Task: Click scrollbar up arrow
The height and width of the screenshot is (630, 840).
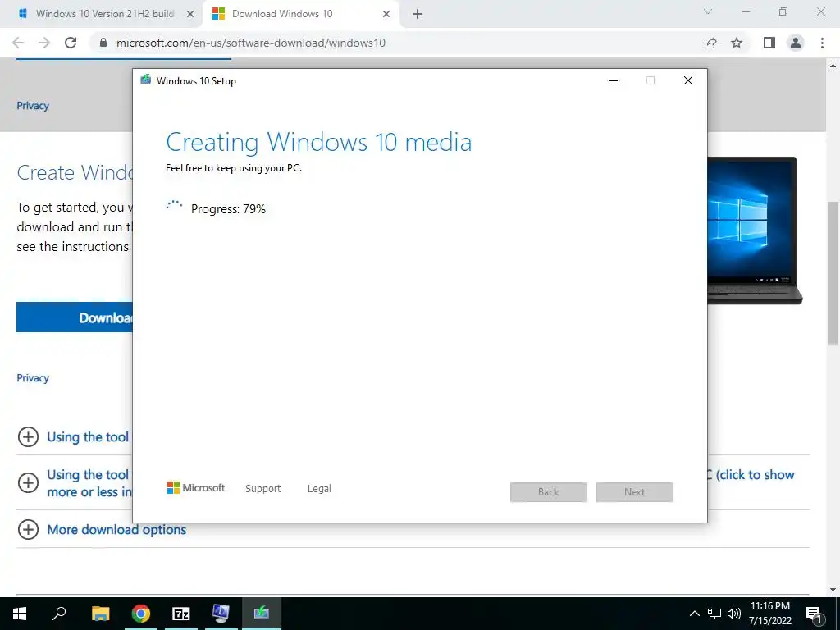Action: pyautogui.click(x=833, y=66)
